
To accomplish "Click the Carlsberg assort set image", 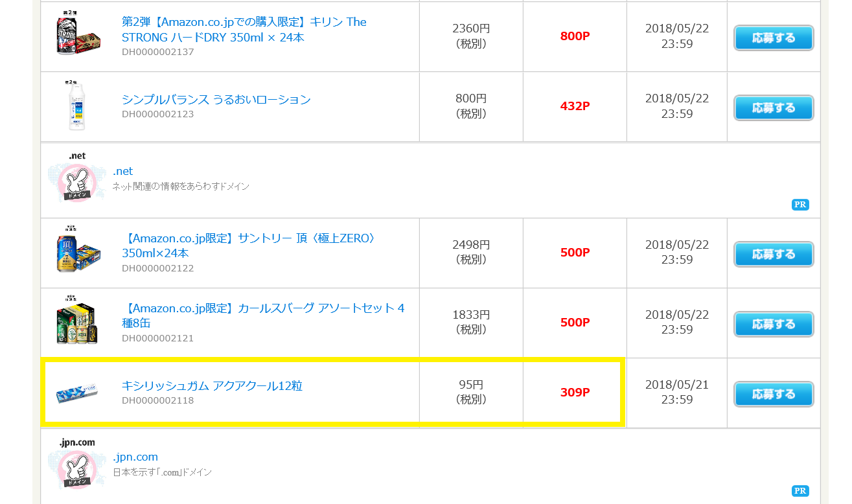I will [x=78, y=322].
